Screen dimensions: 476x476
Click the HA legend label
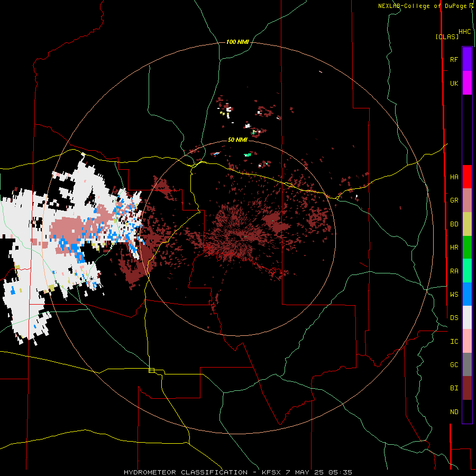click(454, 177)
